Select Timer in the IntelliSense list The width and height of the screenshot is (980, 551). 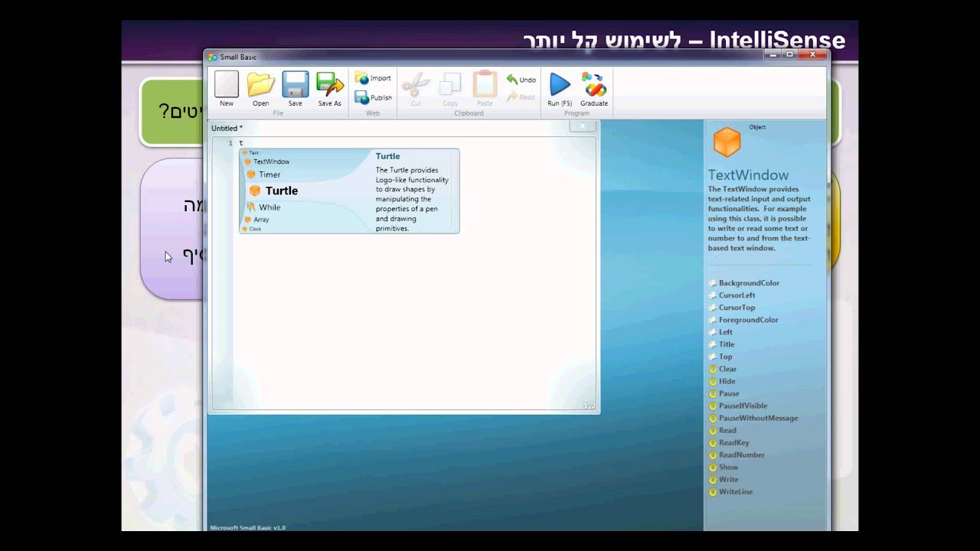(263, 174)
